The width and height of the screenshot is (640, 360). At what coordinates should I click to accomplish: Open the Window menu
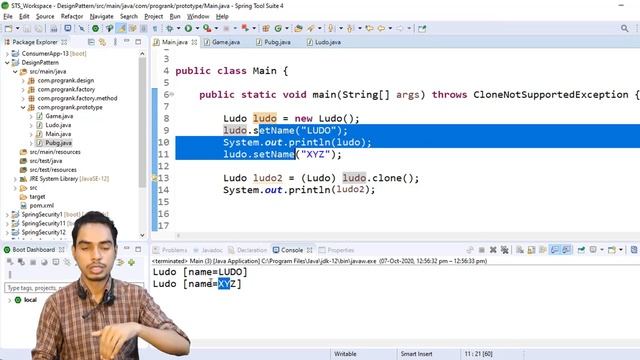(x=198, y=16)
